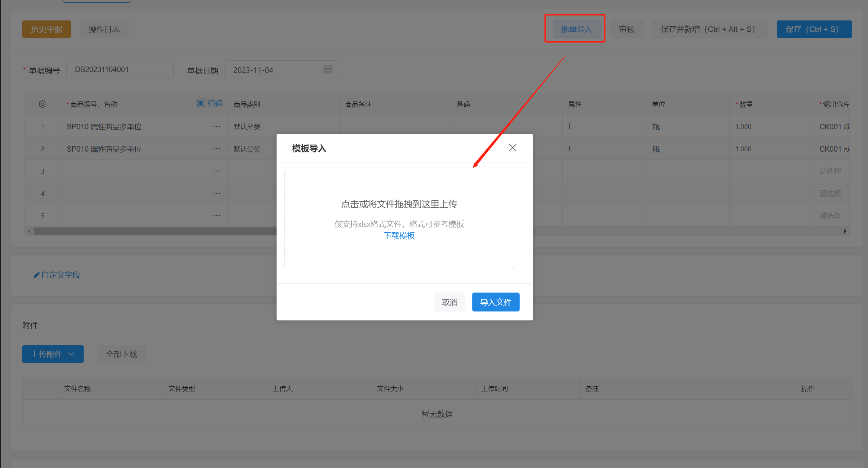
Task: Focus the 单据编号 input field
Action: click(120, 70)
